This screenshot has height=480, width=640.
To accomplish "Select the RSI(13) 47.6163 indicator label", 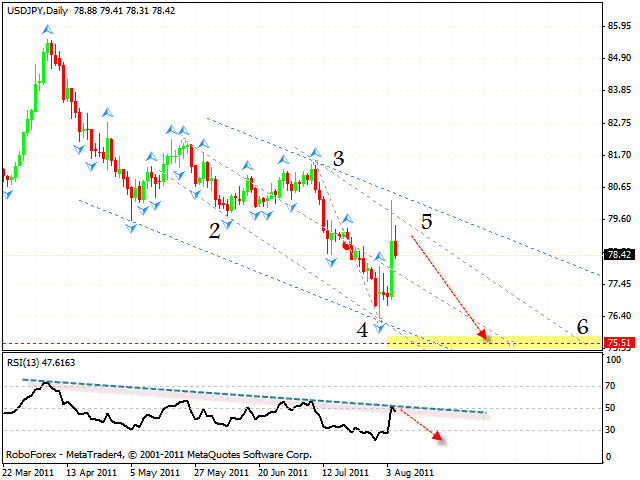I will click(43, 363).
